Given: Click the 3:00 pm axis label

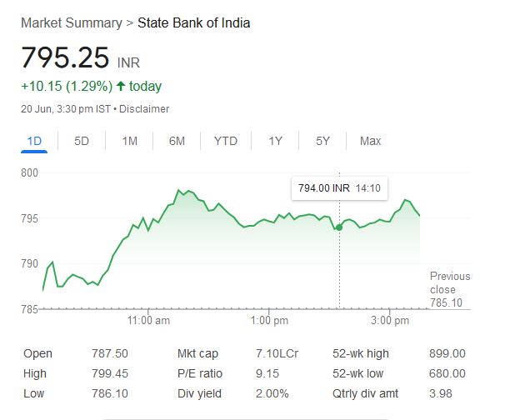Looking at the screenshot, I should (387, 321).
